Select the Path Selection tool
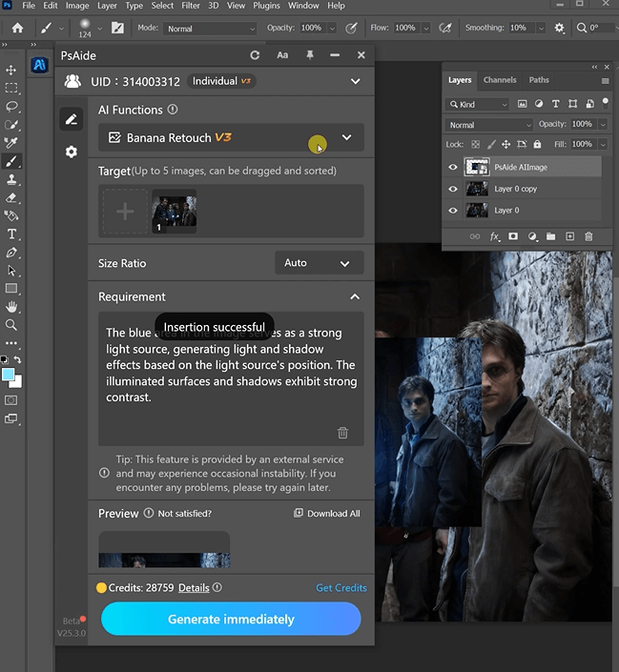Viewport: 619px width, 672px height. click(11, 271)
